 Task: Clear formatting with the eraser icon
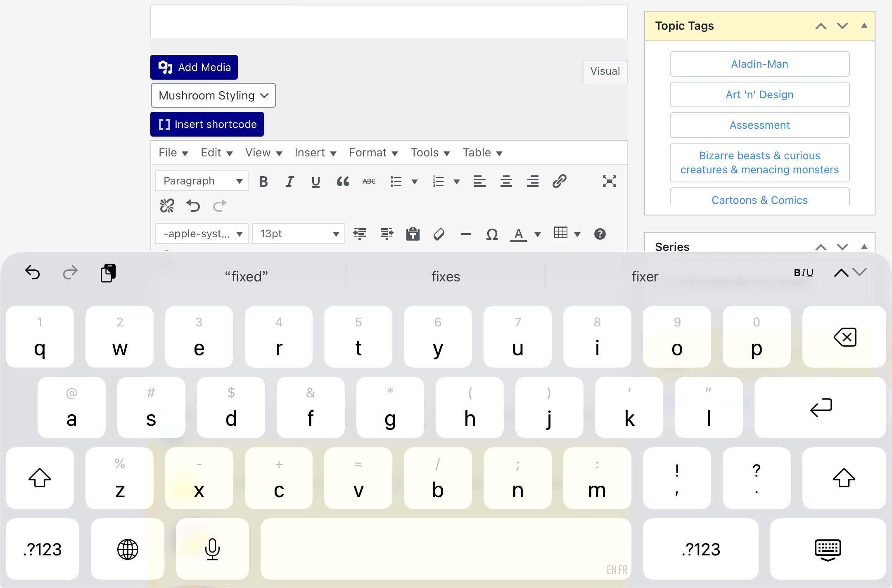tap(439, 234)
